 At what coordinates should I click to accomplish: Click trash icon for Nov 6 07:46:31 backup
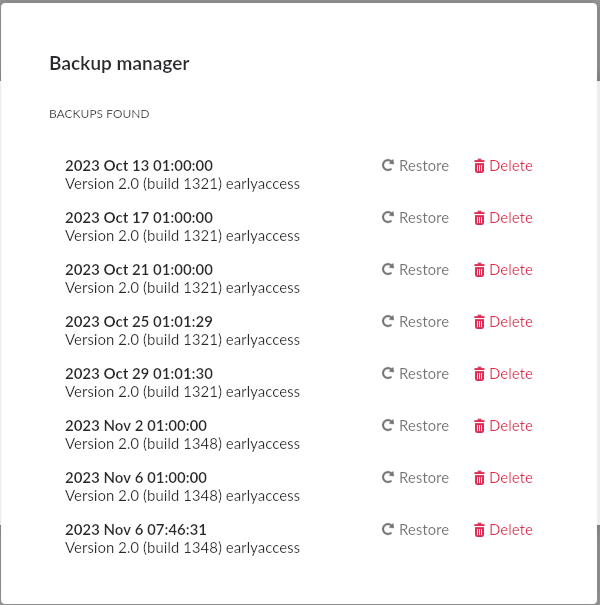(479, 530)
